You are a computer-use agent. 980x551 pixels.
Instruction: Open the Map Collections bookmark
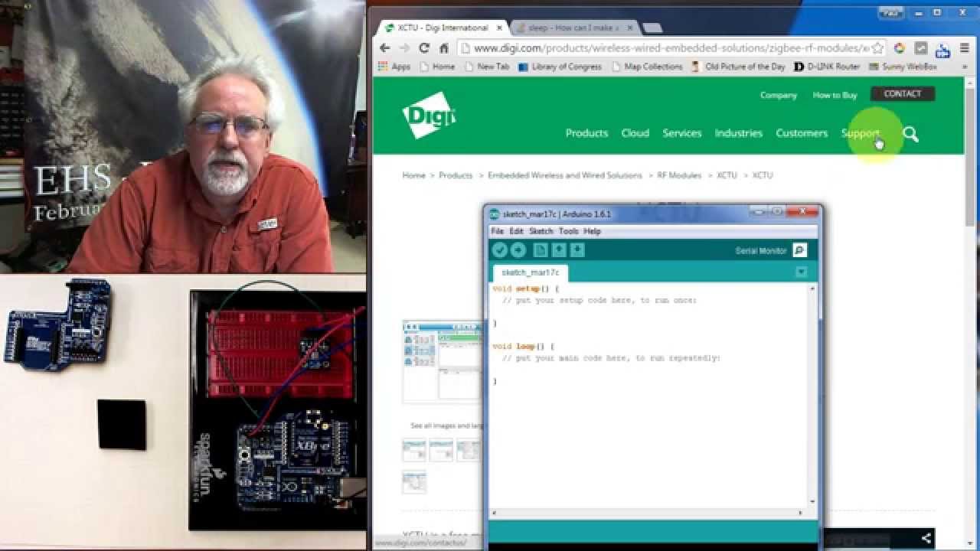pyautogui.click(x=647, y=67)
